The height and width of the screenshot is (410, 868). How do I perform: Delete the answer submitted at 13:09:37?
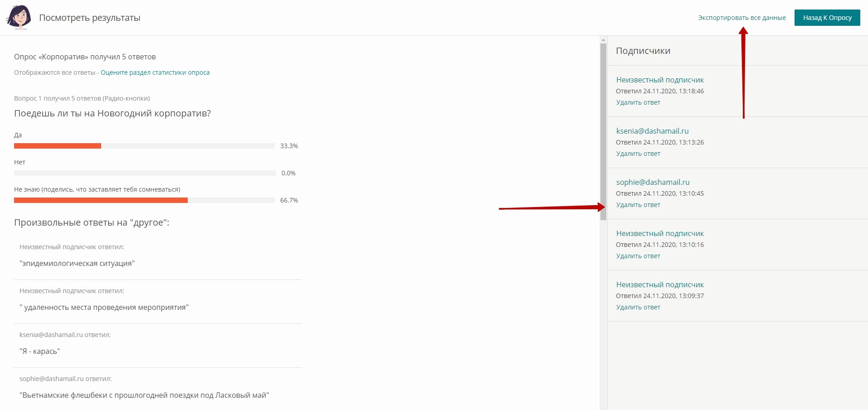[x=638, y=307]
